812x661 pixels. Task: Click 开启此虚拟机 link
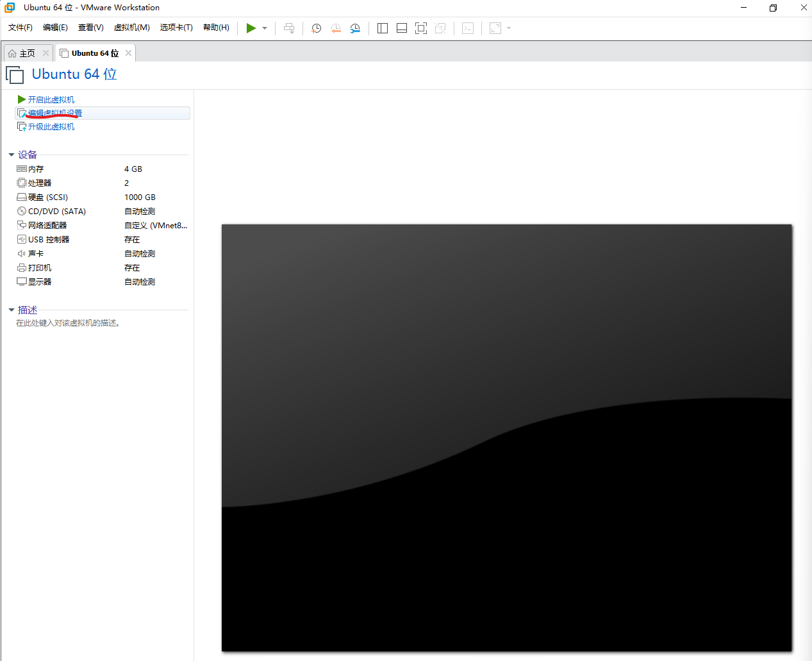coord(51,99)
